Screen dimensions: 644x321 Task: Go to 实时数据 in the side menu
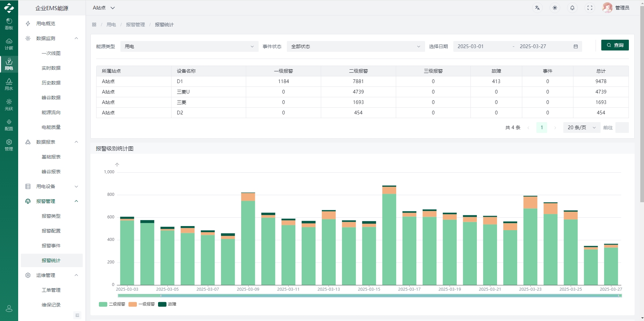pyautogui.click(x=51, y=68)
